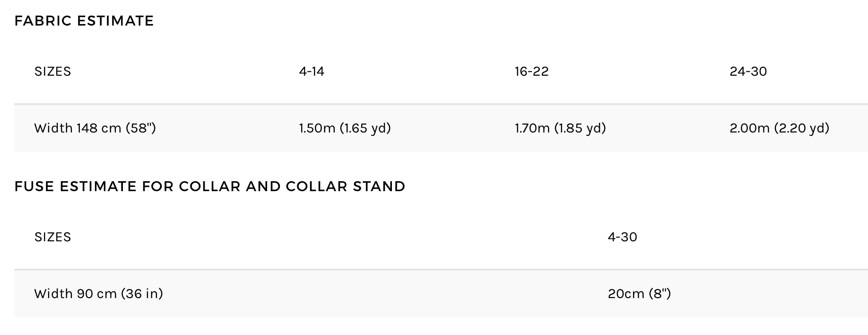Select the (8") fuse inch value

click(660, 294)
